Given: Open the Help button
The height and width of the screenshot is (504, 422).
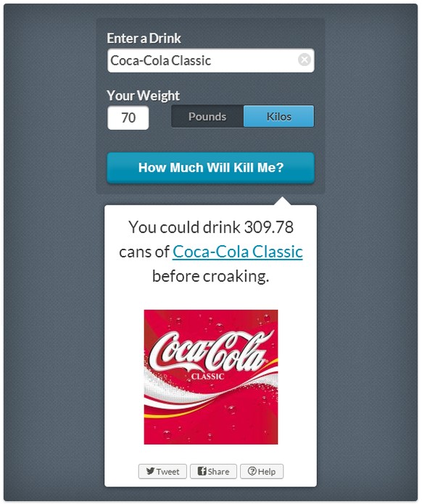Looking at the screenshot, I should point(262,471).
